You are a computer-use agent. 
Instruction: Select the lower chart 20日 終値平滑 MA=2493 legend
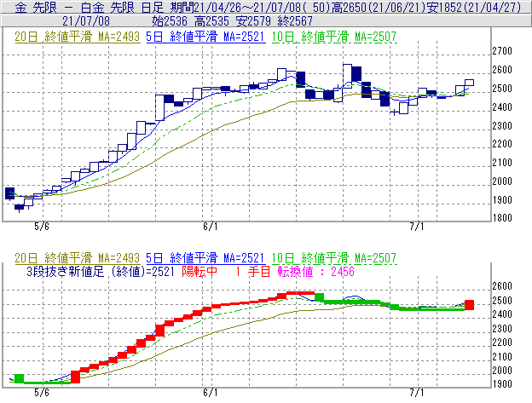click(x=78, y=258)
